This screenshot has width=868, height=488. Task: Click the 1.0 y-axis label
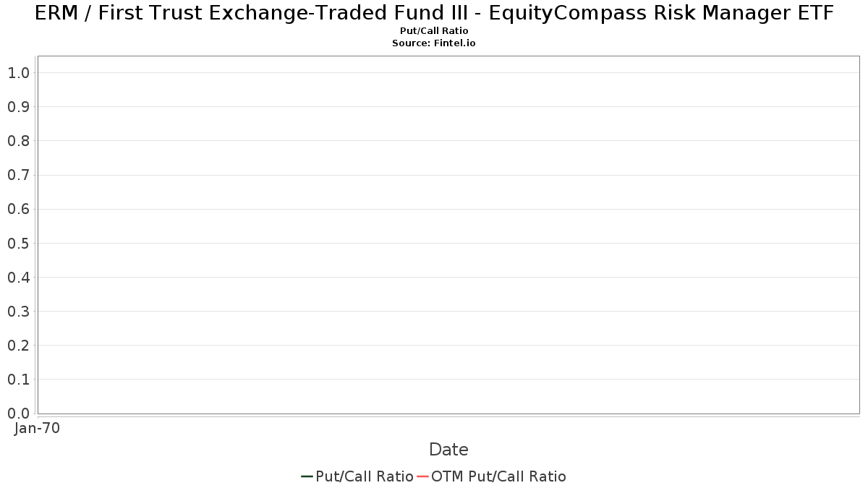point(19,72)
